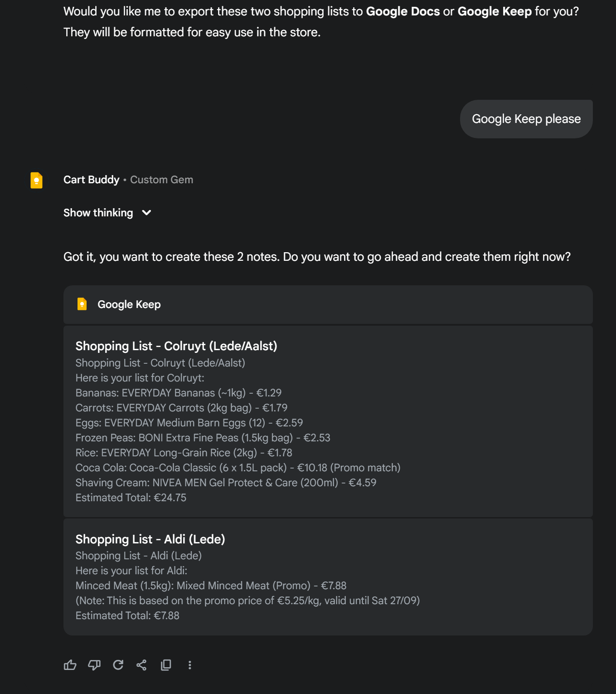Screen dimensions: 616x694
Task: Open the Colruyt (Lede/Aalst) shopping list note
Action: tap(328, 421)
